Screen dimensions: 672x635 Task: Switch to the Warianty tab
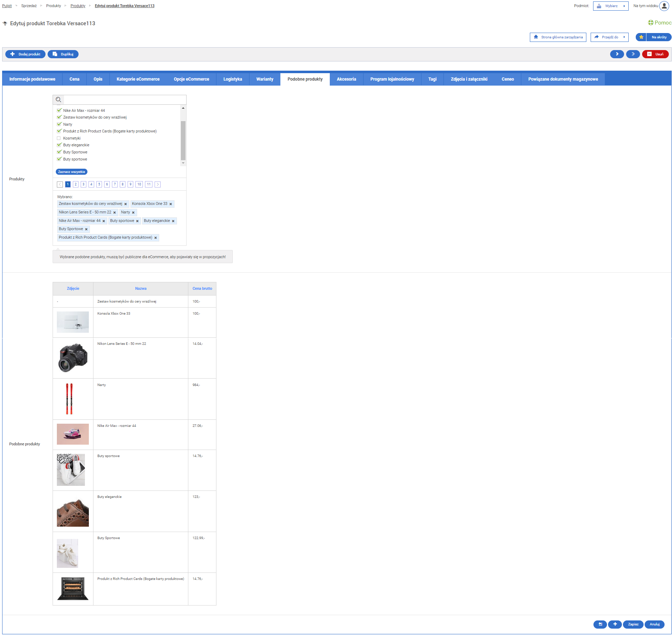(x=265, y=79)
